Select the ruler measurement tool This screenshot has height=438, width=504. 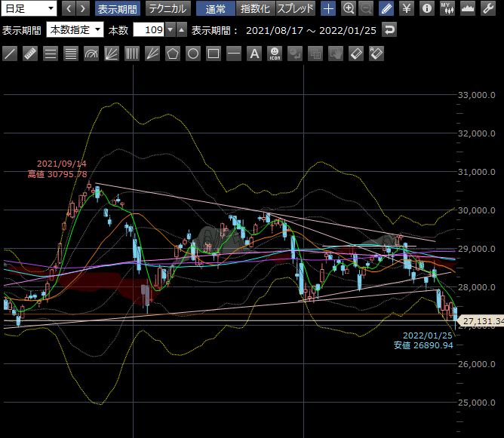tap(30, 54)
